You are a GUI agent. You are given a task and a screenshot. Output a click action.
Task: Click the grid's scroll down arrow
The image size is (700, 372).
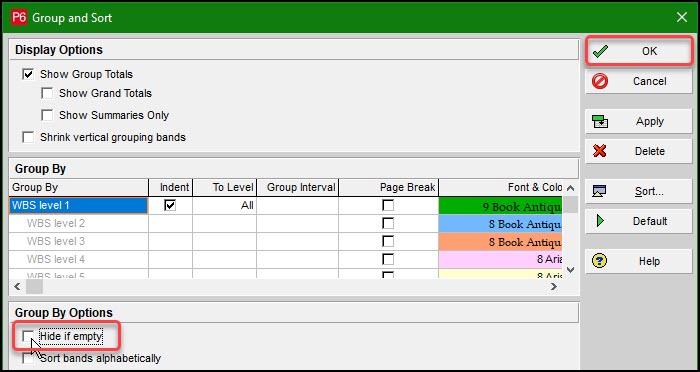tap(570, 270)
